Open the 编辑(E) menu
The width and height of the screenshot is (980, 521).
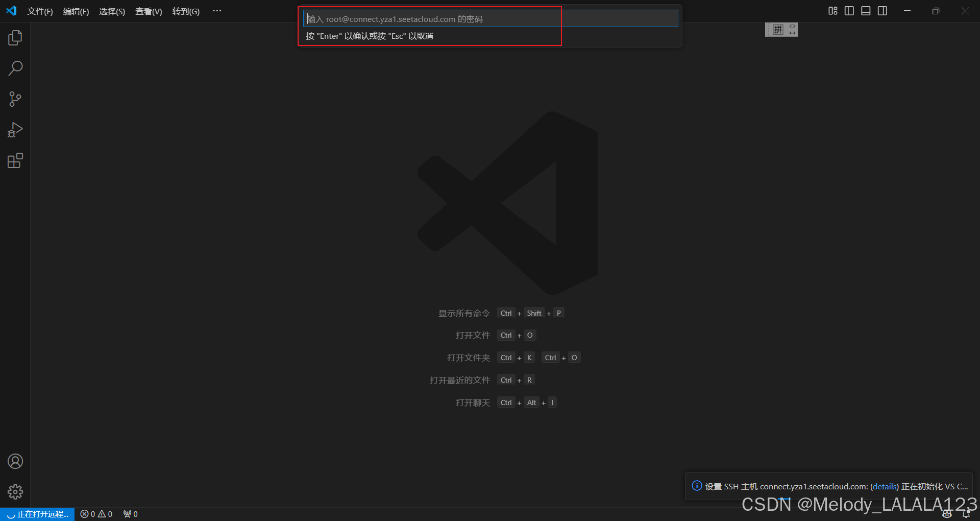tap(76, 11)
